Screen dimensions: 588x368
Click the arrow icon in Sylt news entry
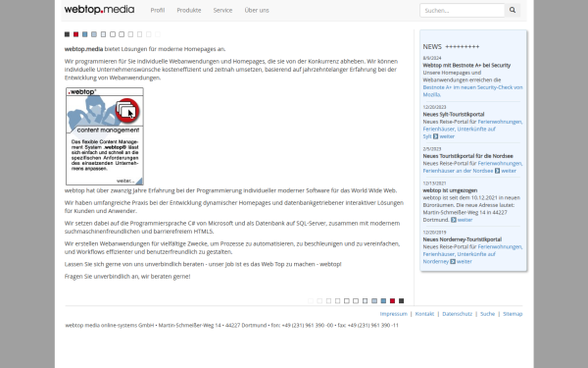click(435, 136)
